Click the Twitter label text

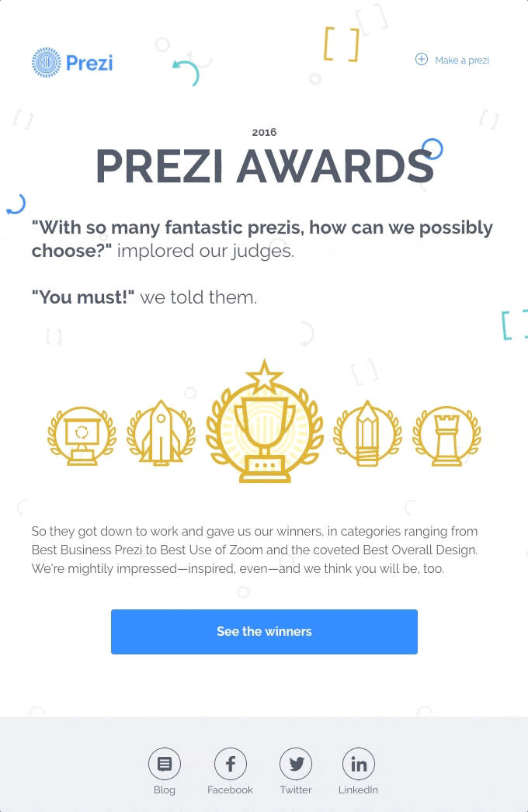(x=296, y=789)
